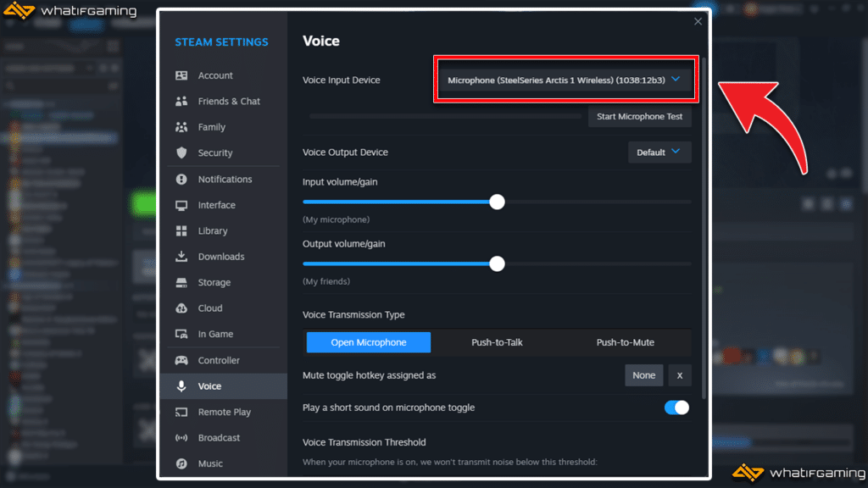Select Push-to-Talk transmission type
868x488 pixels.
point(497,342)
